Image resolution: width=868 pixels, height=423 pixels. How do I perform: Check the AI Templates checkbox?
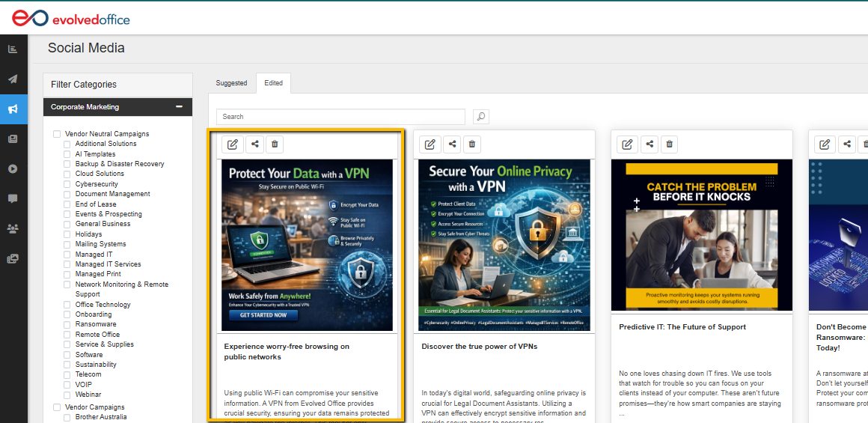(x=67, y=154)
